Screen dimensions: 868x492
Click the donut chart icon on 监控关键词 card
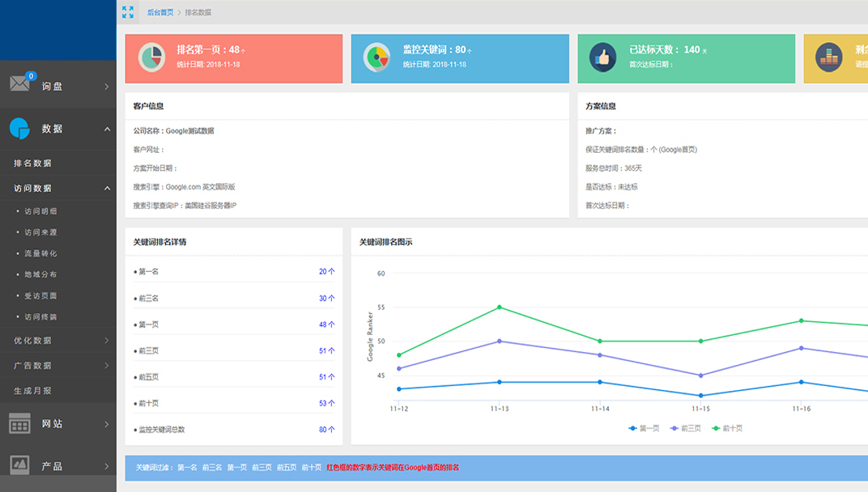tap(377, 57)
